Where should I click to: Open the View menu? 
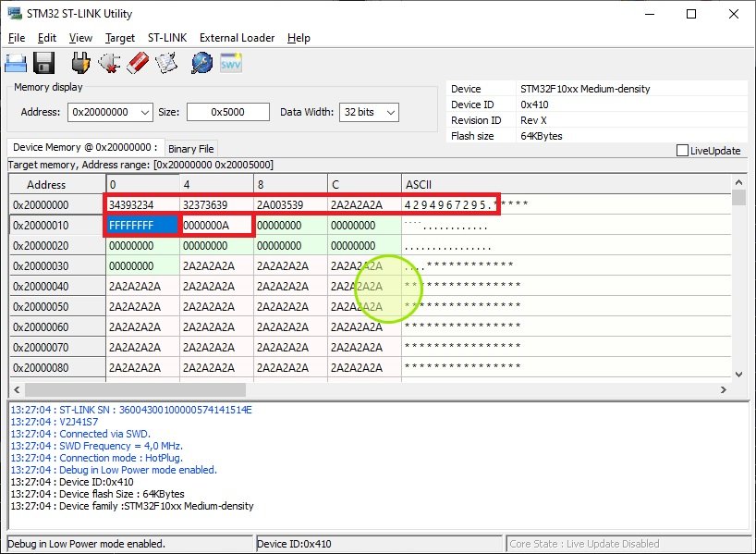coord(80,38)
